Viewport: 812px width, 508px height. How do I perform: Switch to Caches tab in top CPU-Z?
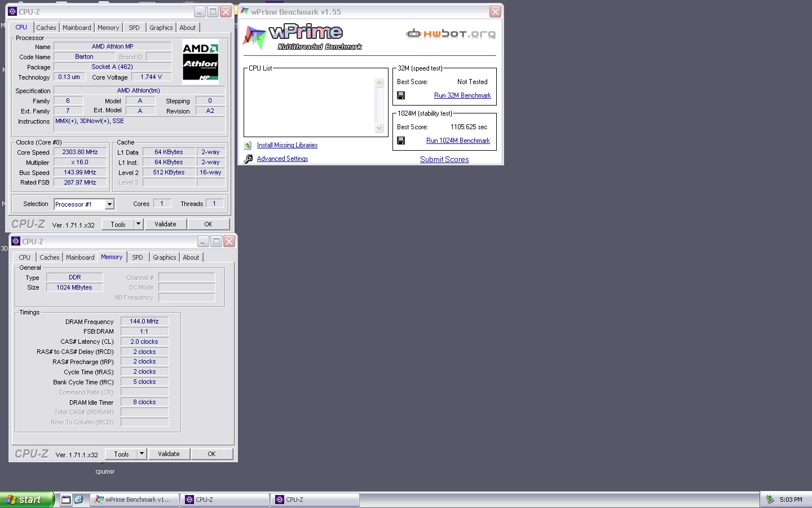click(x=46, y=28)
